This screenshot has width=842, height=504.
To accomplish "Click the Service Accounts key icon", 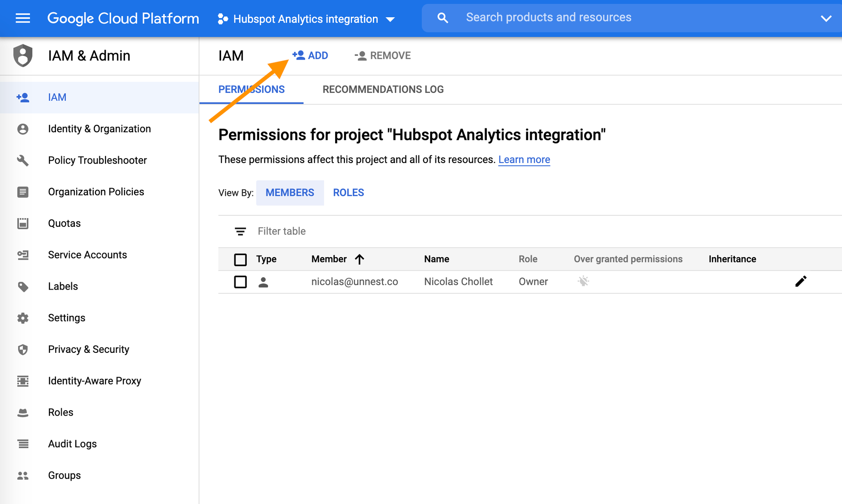I will (23, 255).
